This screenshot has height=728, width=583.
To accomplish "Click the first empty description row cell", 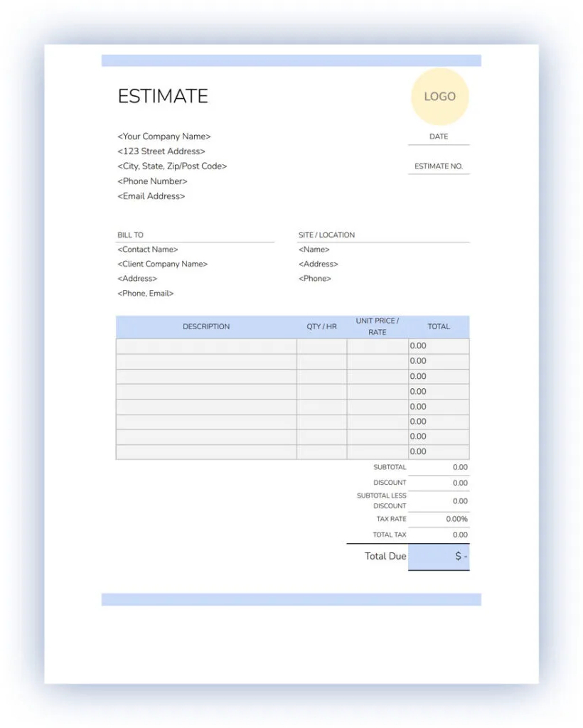I will click(x=206, y=346).
